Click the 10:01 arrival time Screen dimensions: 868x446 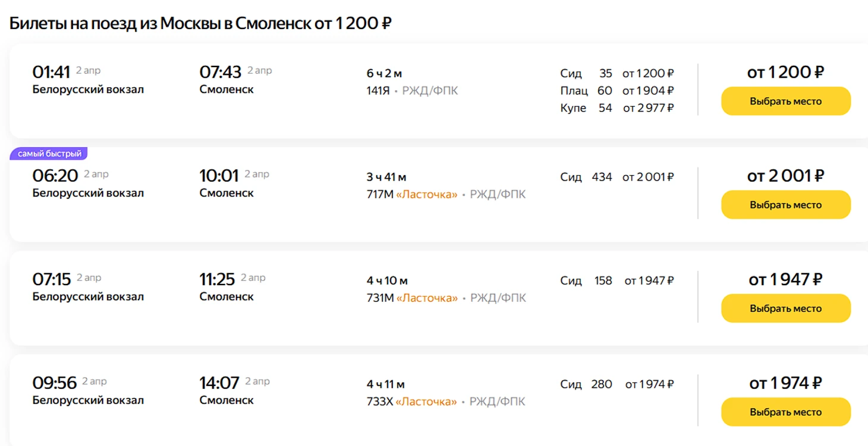[x=219, y=176]
